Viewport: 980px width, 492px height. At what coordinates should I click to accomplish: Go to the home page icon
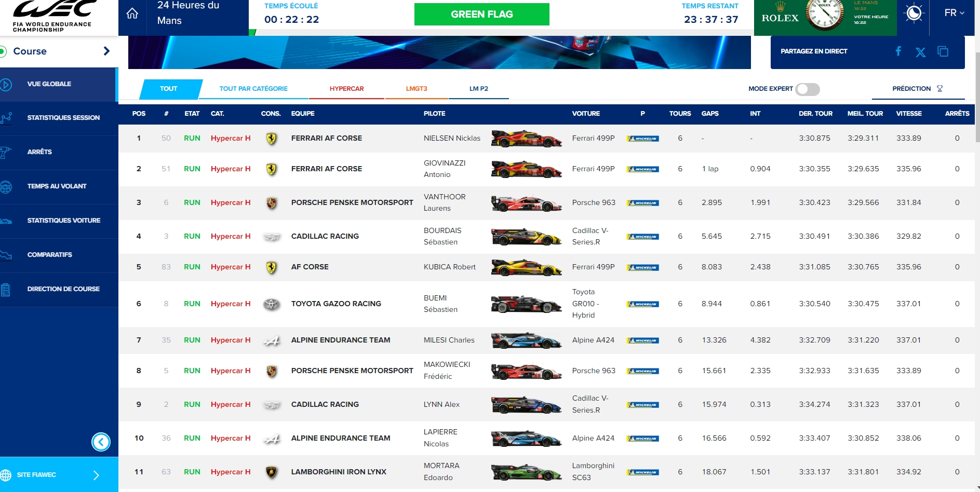point(132,13)
